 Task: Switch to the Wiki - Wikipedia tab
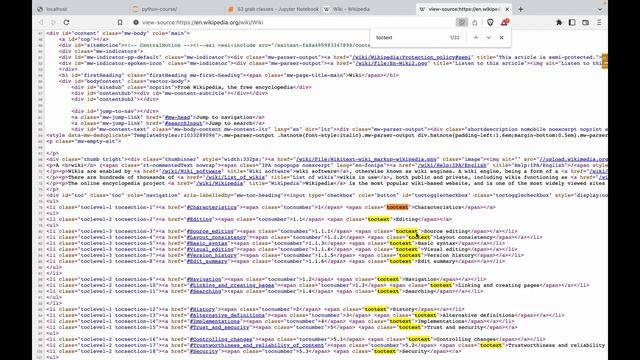point(368,9)
